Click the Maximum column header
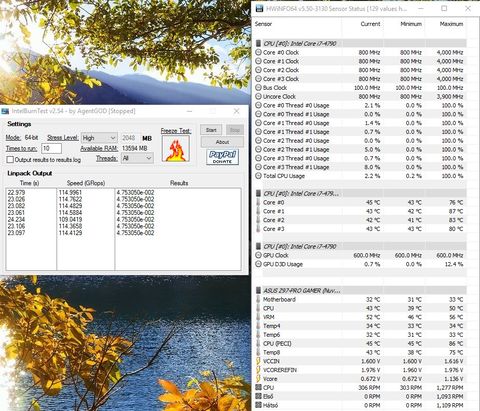The width and height of the screenshot is (480, 411). coord(451,24)
